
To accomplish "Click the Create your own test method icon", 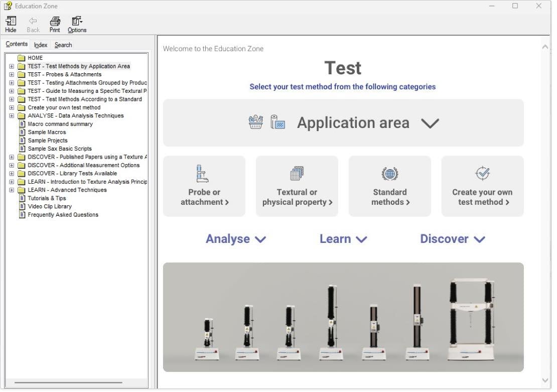I will pos(482,174).
